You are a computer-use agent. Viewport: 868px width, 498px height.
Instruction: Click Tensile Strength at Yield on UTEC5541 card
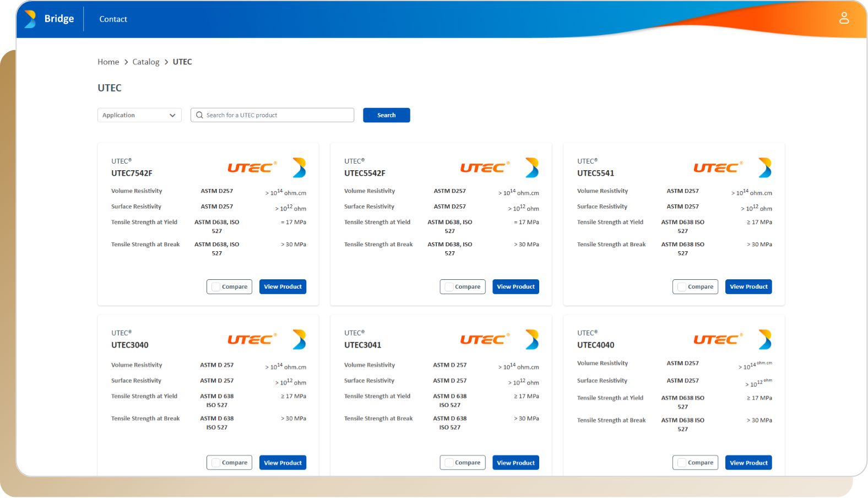(610, 222)
